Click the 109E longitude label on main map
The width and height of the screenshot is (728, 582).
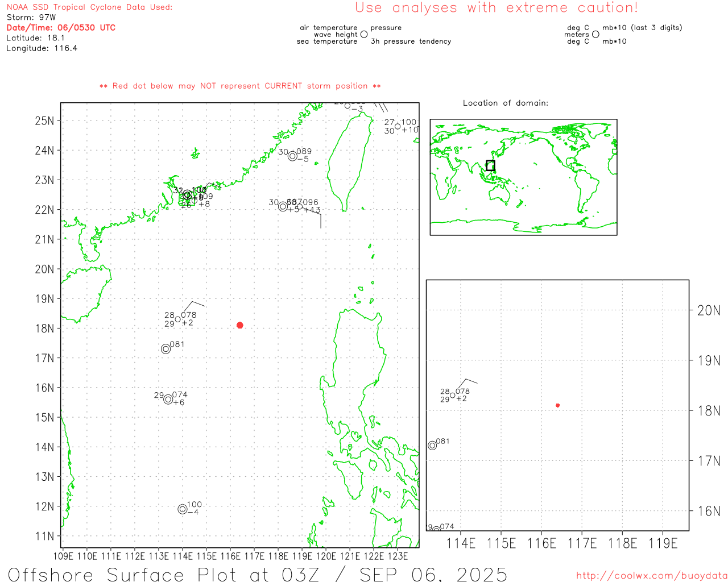click(63, 556)
